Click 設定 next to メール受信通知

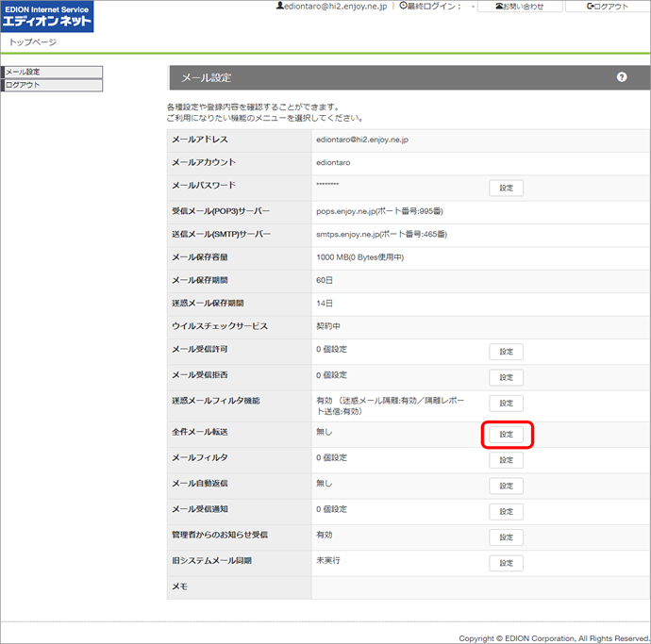[x=506, y=511]
